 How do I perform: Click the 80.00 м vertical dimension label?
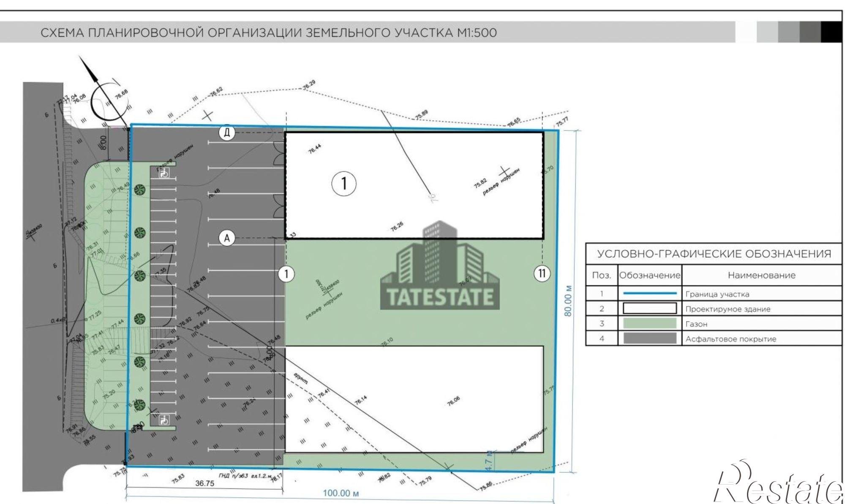(569, 301)
